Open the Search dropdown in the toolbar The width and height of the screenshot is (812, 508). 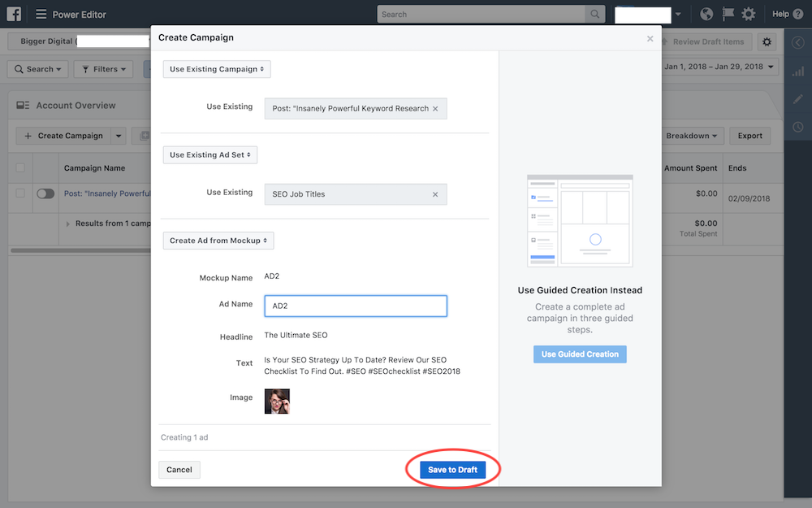38,69
